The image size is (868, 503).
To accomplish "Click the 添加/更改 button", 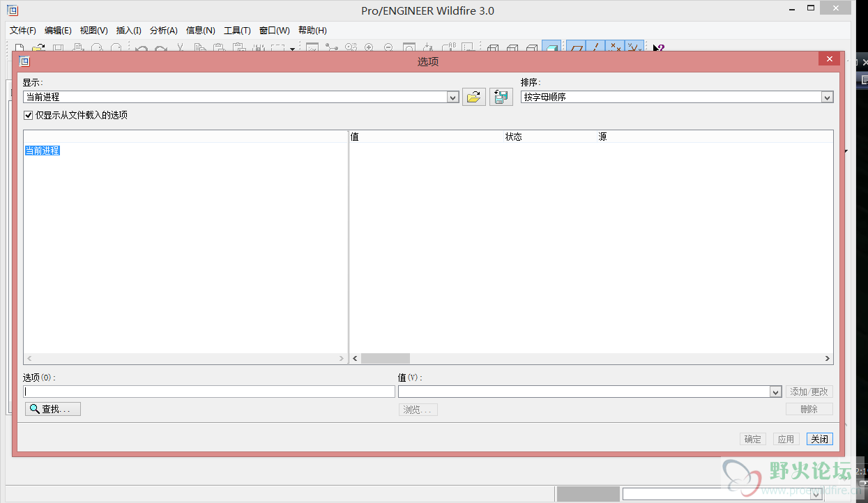I will 809,392.
